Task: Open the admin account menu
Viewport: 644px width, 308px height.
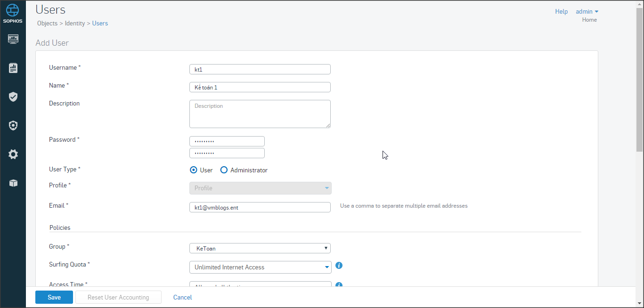Action: [x=587, y=11]
